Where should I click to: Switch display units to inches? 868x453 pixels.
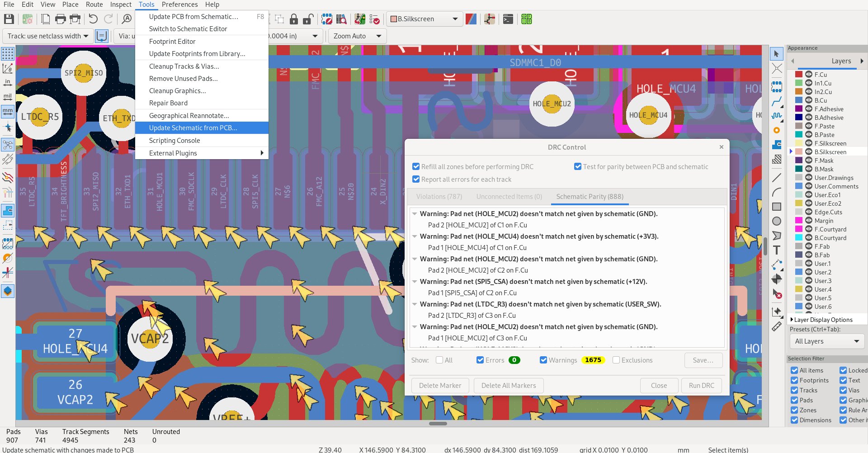tap(8, 83)
